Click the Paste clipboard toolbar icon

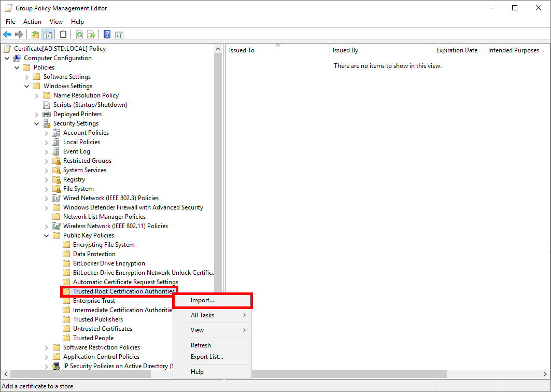point(63,35)
